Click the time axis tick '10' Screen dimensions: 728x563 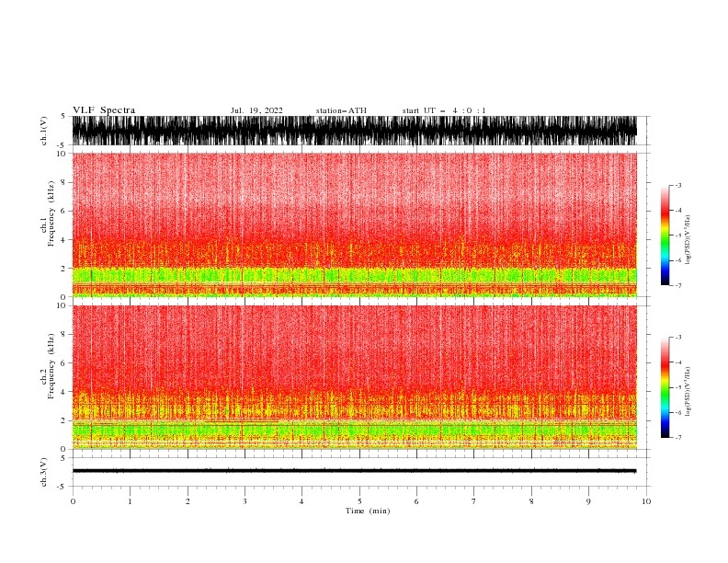tap(646, 501)
